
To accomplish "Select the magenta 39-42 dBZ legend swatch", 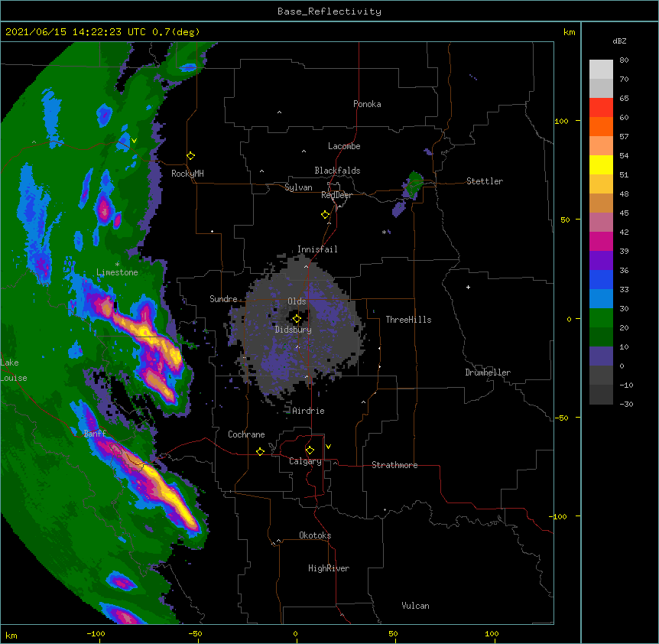I will click(x=601, y=241).
